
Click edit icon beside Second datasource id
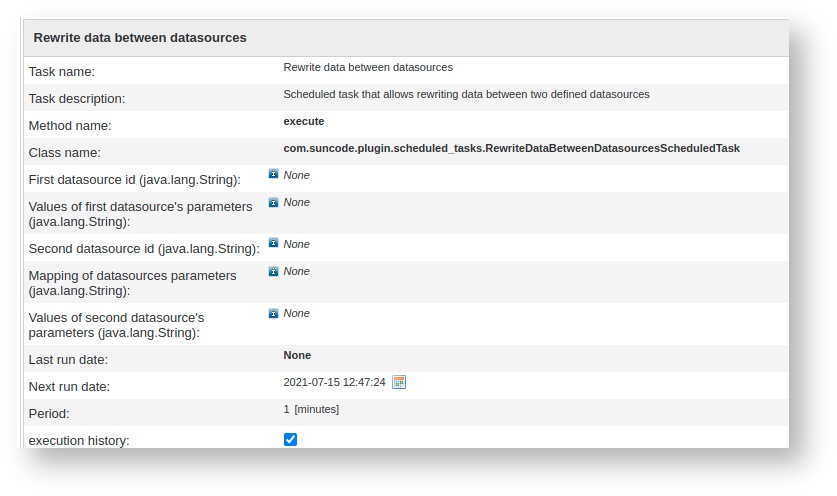tap(273, 244)
